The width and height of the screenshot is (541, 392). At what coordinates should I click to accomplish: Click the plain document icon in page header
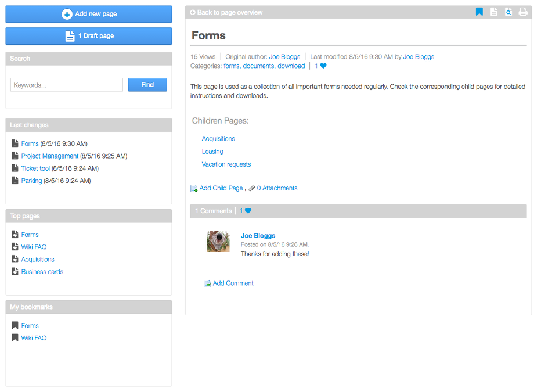(494, 12)
